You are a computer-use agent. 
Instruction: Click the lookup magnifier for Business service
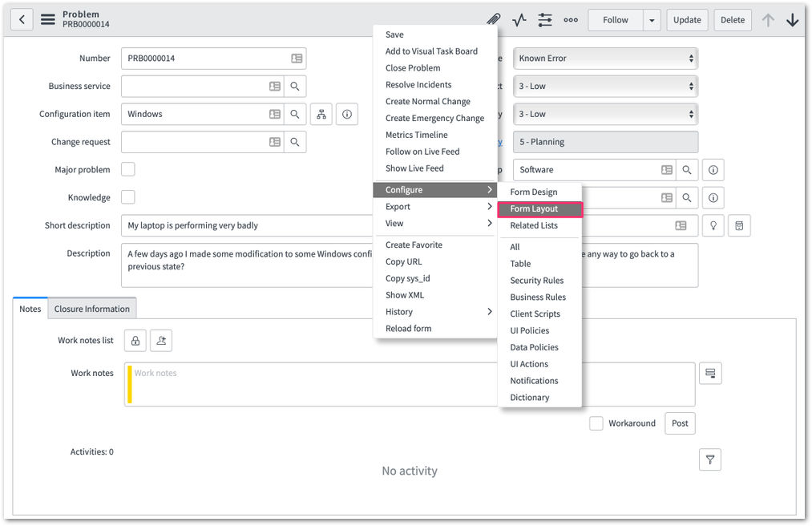pyautogui.click(x=295, y=86)
